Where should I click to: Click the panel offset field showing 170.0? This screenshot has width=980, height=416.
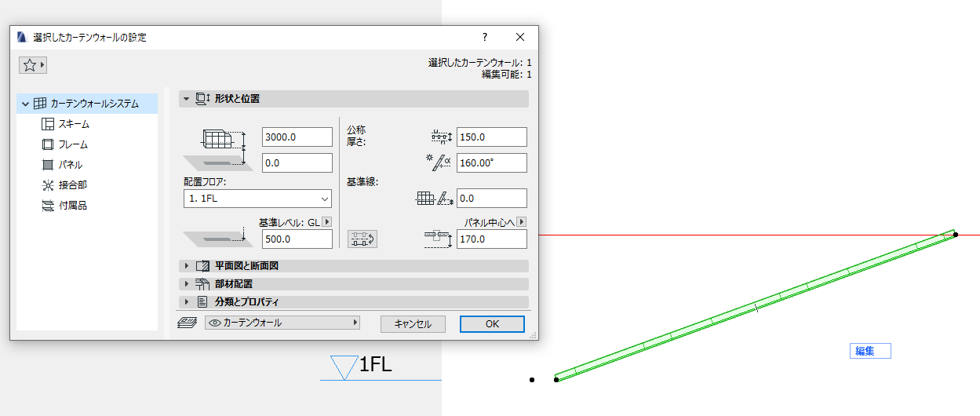(491, 239)
